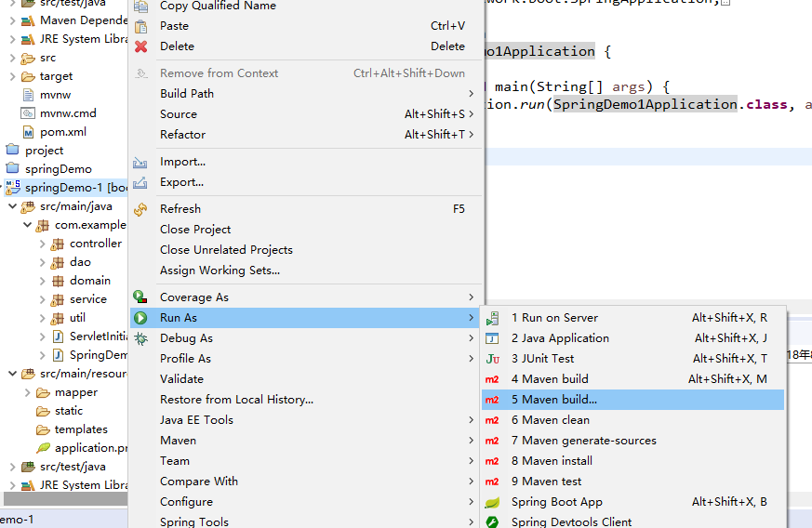Choose Assign Working Sets...
The image size is (812, 528).
click(x=305, y=271)
